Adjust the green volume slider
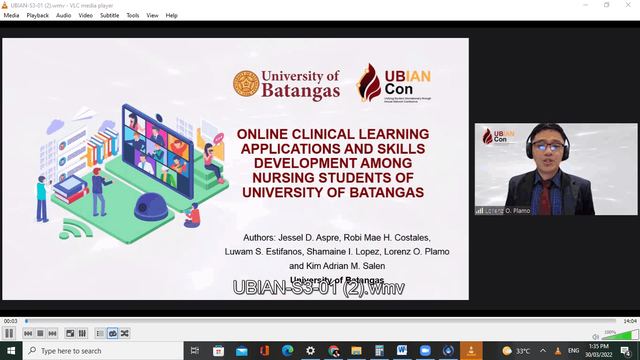 [x=620, y=335]
